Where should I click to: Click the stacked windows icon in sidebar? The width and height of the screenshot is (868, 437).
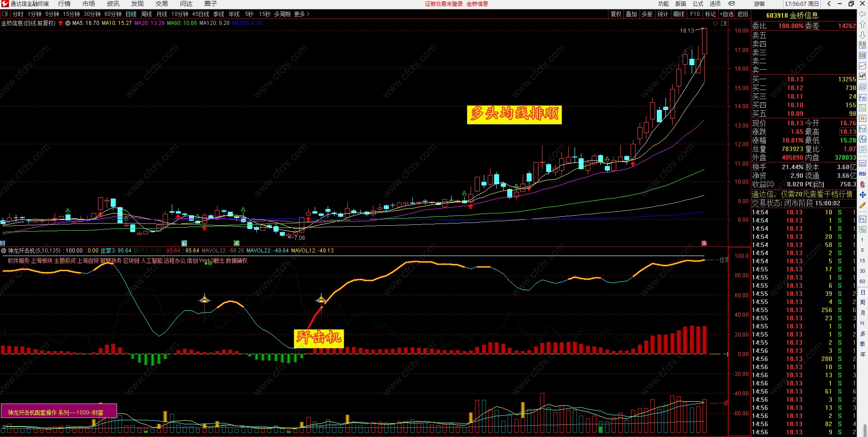tap(863, 87)
